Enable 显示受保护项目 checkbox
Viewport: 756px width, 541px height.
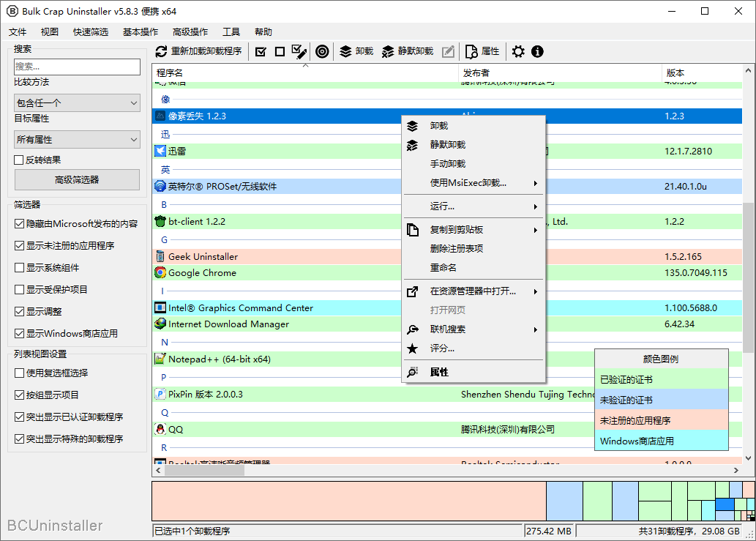(x=19, y=290)
